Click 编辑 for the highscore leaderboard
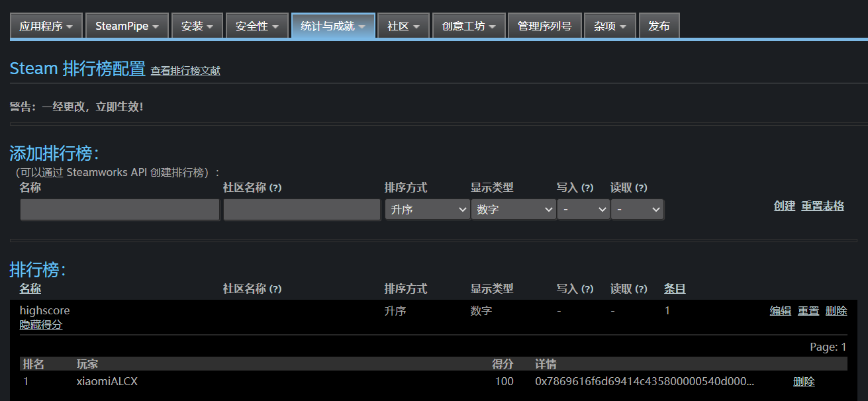This screenshot has width=868, height=401. pyautogui.click(x=781, y=310)
